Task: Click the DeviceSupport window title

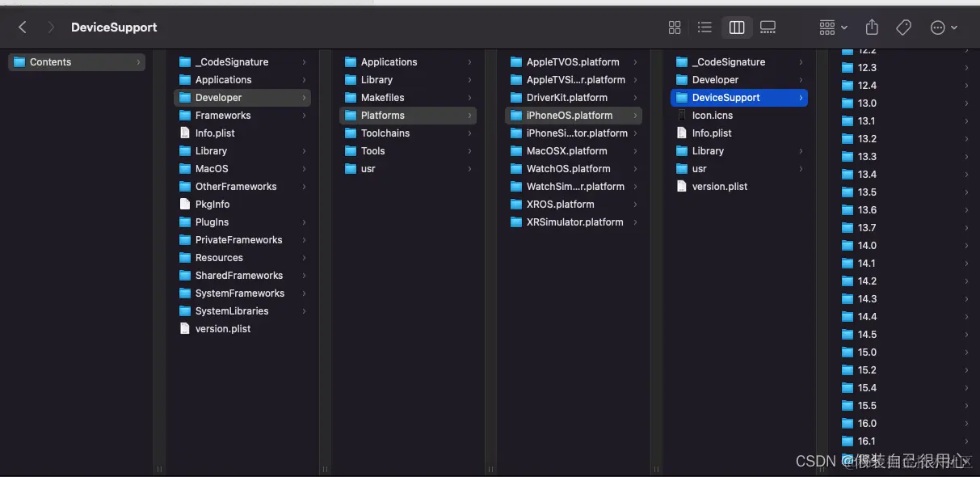Action: [x=114, y=27]
